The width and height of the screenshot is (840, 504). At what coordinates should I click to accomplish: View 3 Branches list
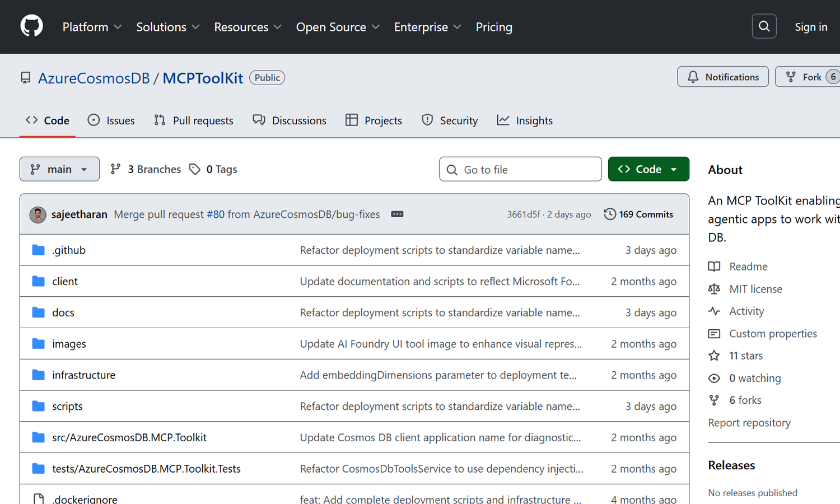(x=146, y=169)
